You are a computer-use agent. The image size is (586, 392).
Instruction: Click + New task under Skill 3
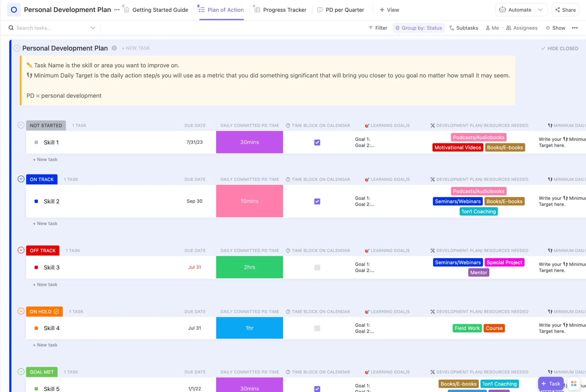tap(45, 284)
